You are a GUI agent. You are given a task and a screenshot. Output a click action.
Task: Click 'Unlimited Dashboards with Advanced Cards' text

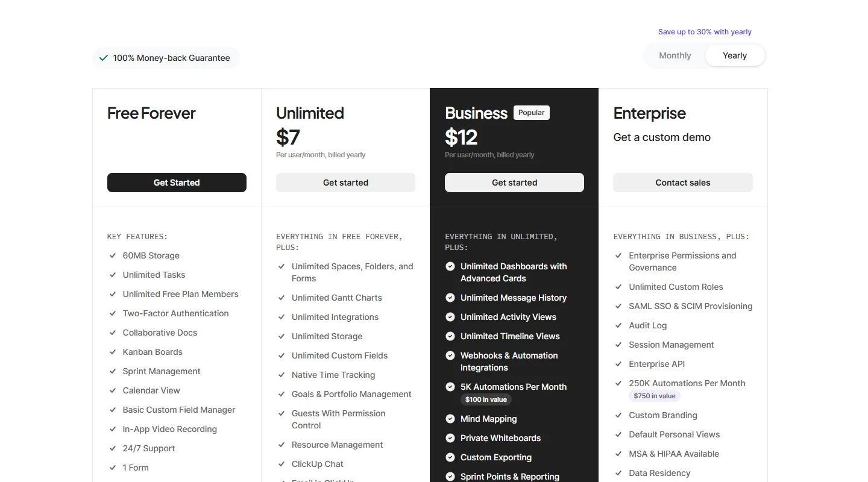click(514, 272)
